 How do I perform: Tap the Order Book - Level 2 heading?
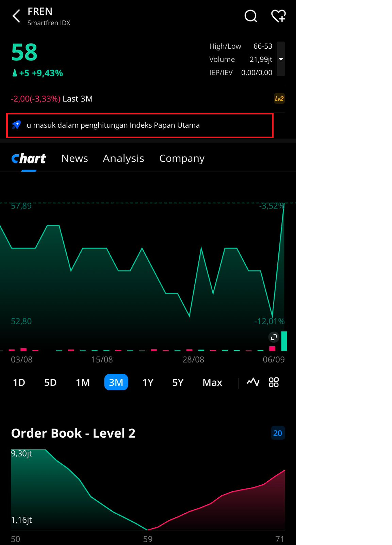coord(73,433)
